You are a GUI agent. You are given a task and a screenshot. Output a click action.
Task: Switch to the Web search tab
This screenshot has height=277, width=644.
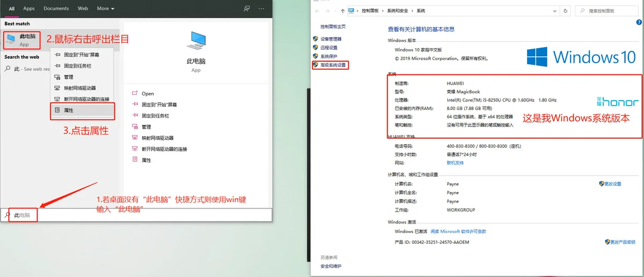(x=83, y=9)
